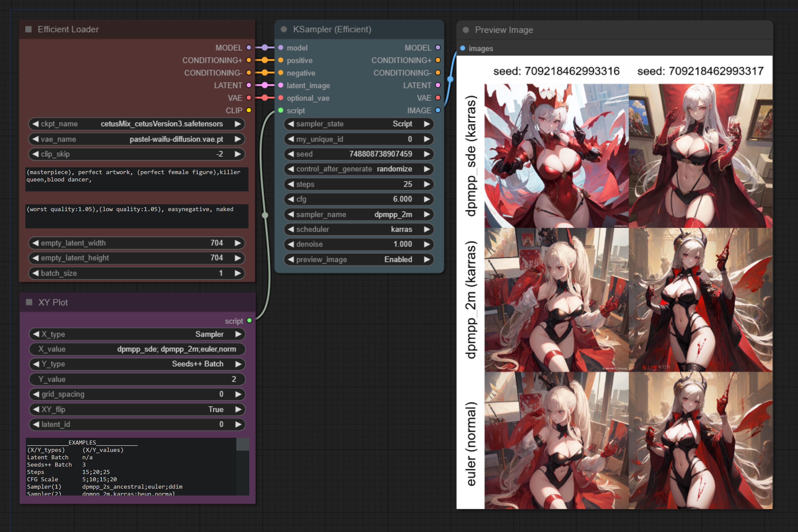Click the CLIP output socket dot
This screenshot has height=532, width=798.
pyautogui.click(x=249, y=110)
